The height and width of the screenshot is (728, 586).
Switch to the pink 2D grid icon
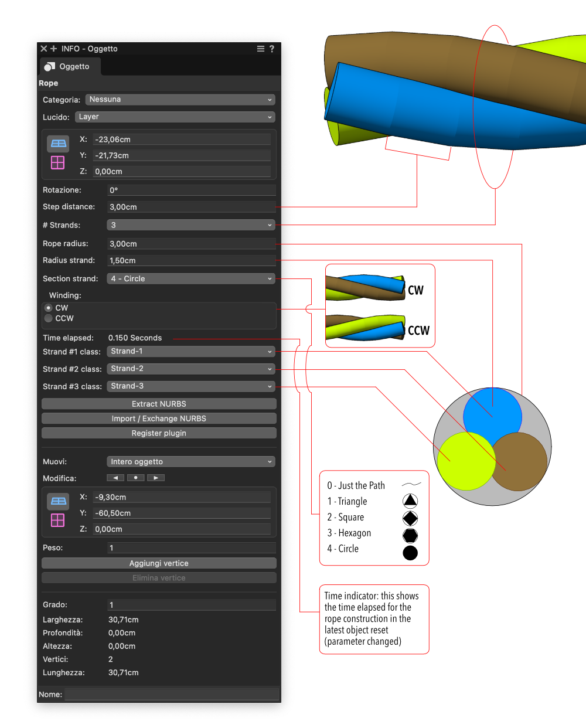57,162
